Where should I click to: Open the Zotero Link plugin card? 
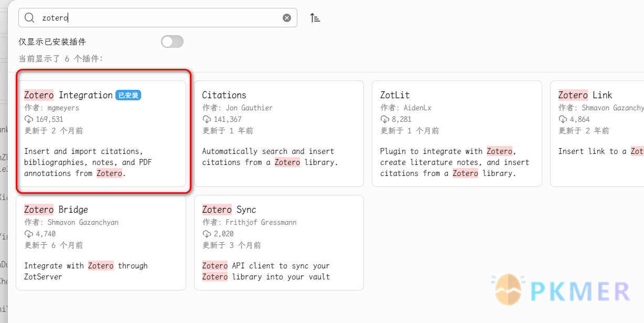click(597, 133)
